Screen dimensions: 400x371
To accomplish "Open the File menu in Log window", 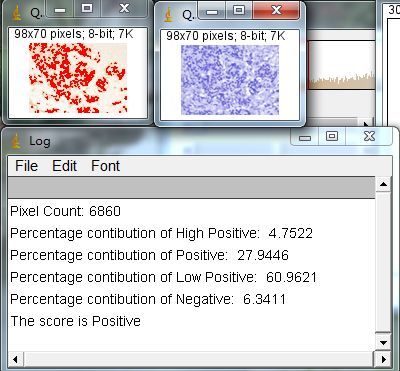I will coord(26,166).
